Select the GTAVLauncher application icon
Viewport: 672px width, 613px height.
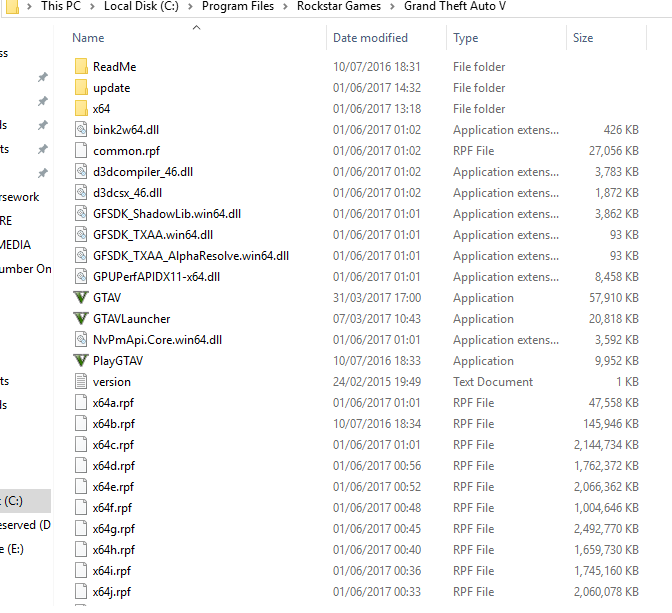(x=81, y=319)
